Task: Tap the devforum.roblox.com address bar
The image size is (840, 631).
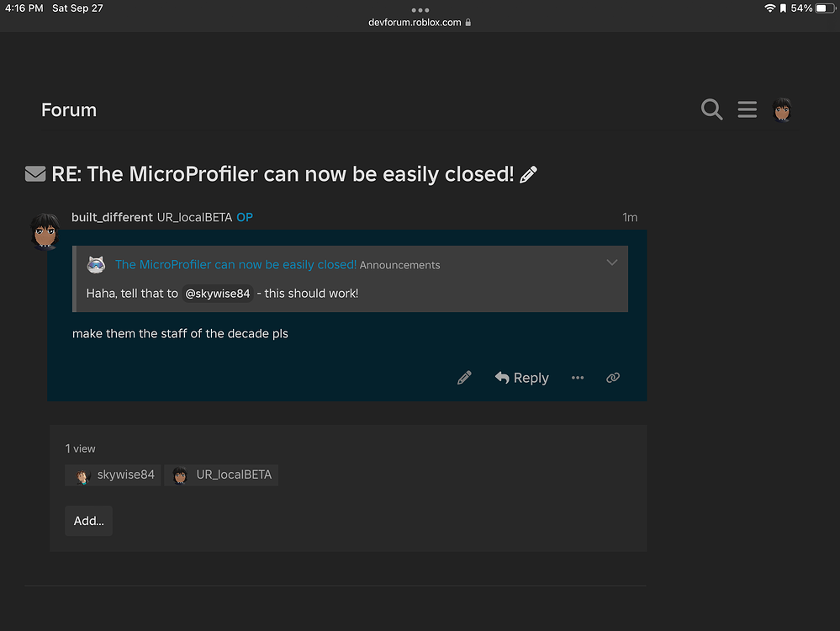Action: tap(420, 23)
